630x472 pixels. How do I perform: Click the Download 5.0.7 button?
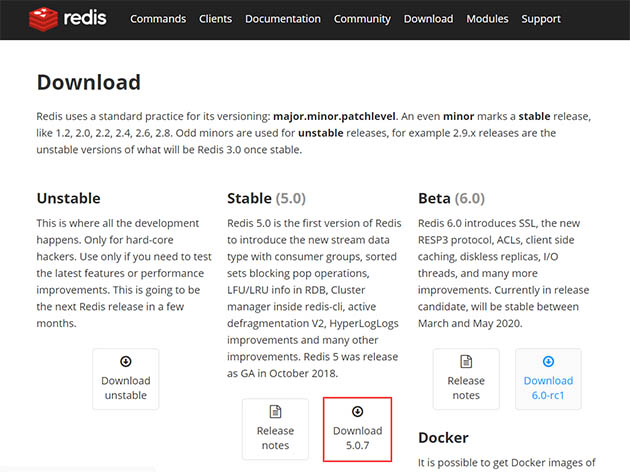coord(357,429)
